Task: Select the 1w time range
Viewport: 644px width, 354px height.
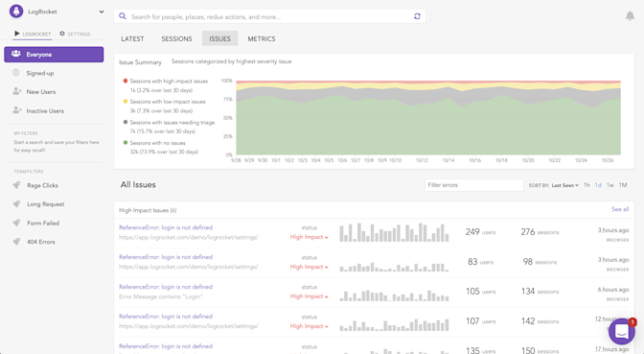Action: tap(610, 185)
